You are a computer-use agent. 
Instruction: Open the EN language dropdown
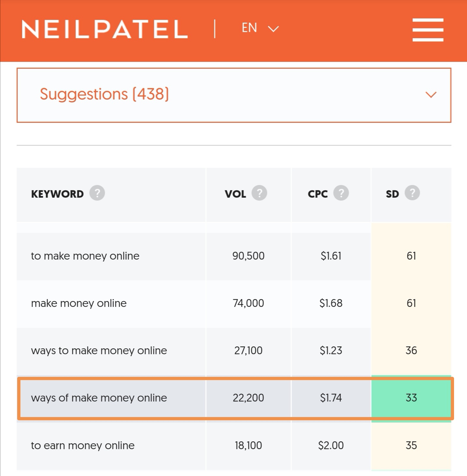(260, 28)
